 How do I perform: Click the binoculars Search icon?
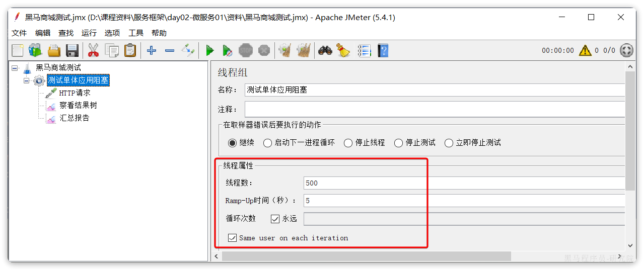pos(325,50)
